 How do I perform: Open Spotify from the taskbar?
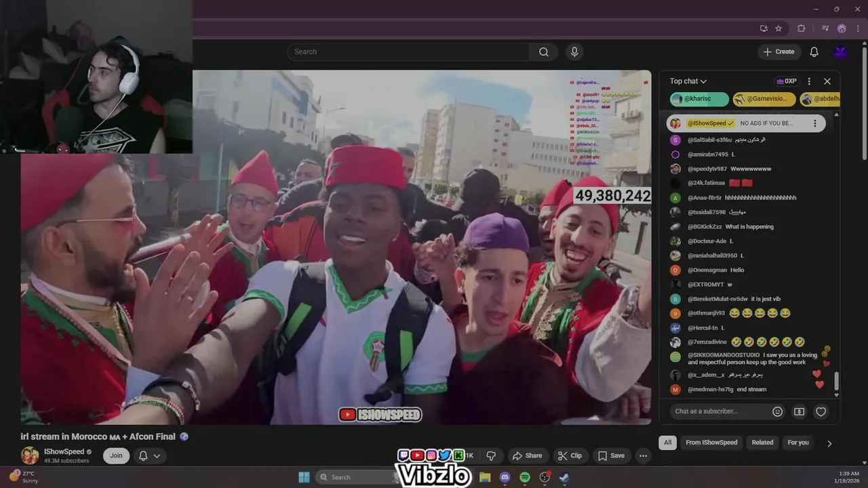[x=525, y=477]
